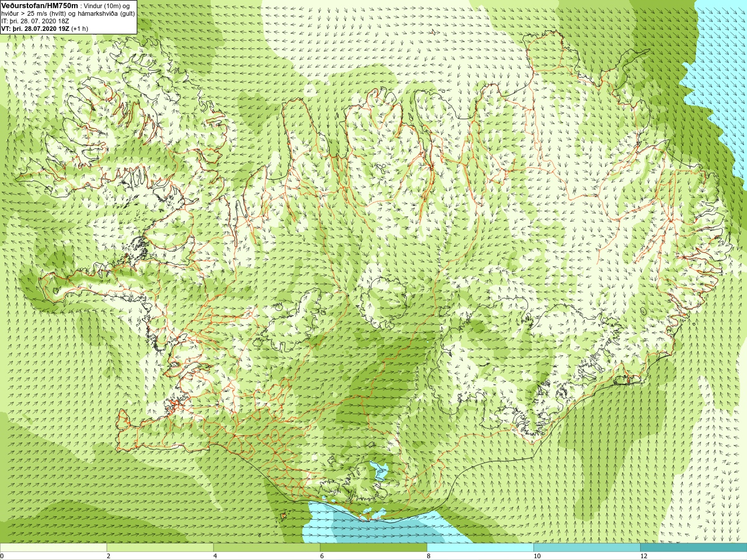Click the 10–12 m/s cyan legend swatch

coord(587,548)
